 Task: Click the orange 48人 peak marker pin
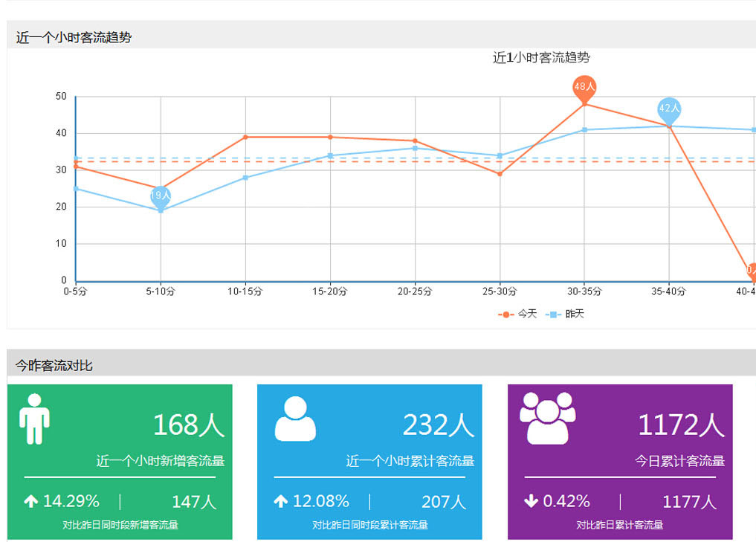tap(584, 88)
